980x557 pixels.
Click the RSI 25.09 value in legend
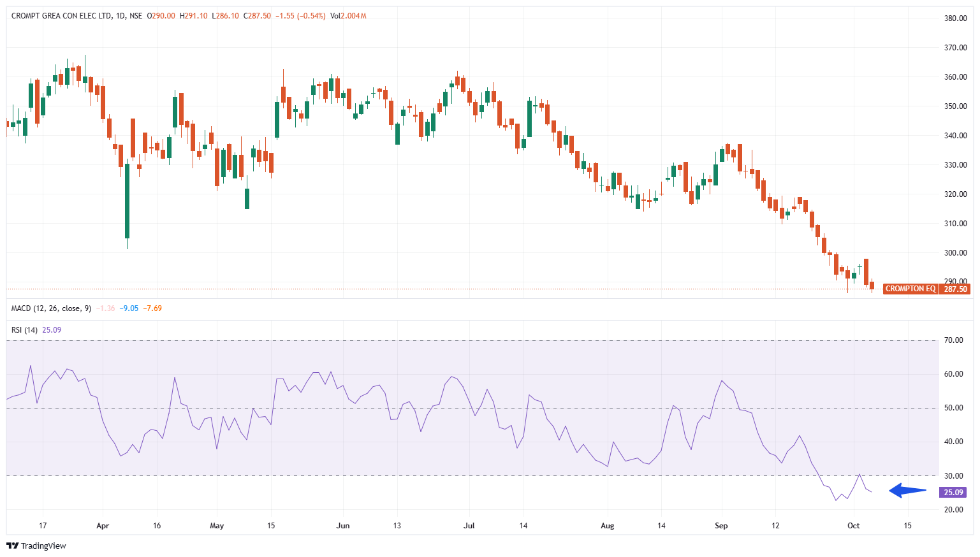point(52,330)
